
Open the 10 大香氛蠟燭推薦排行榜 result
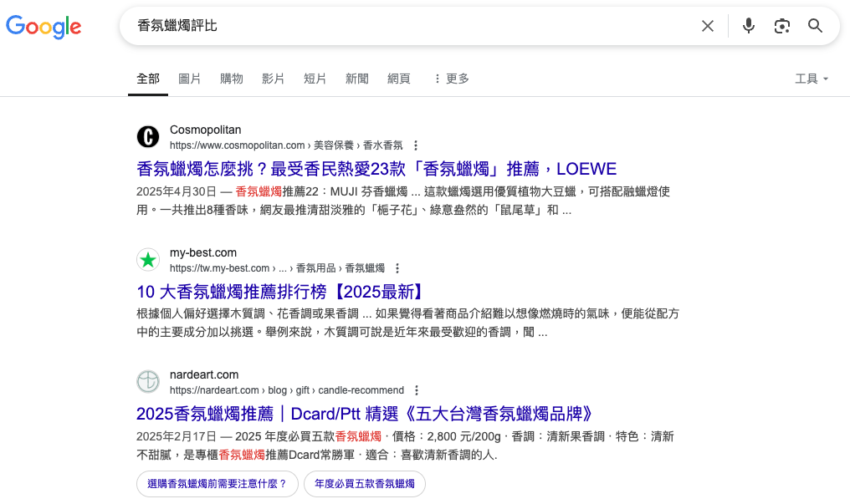(281, 292)
